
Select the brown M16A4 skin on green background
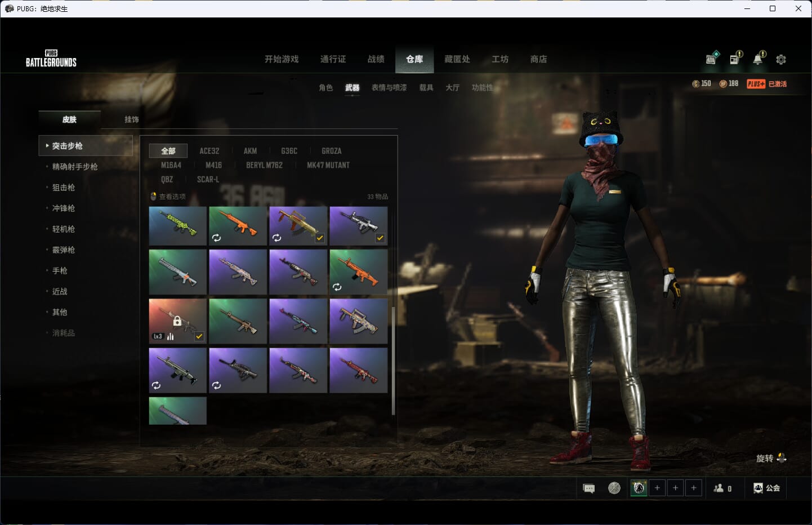(238, 321)
